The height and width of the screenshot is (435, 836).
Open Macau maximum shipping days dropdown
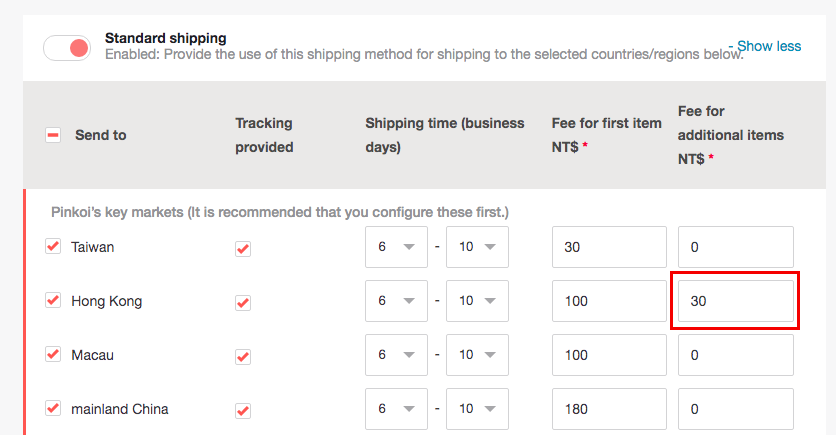tap(477, 355)
